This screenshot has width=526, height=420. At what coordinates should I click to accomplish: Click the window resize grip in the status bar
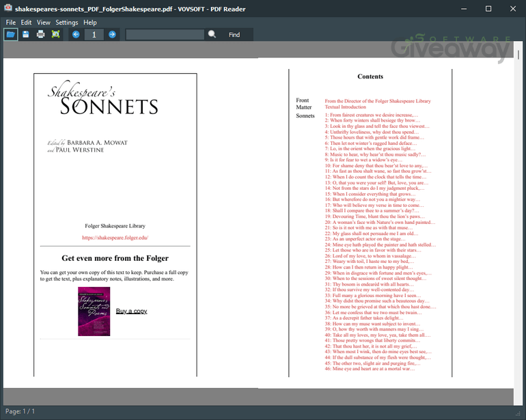click(518, 414)
